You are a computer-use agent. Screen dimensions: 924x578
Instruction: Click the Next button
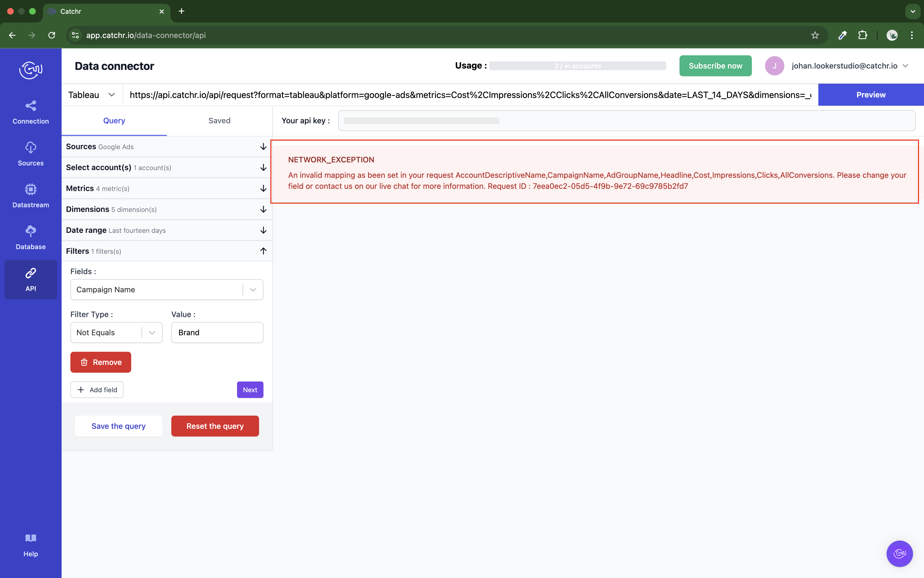250,389
